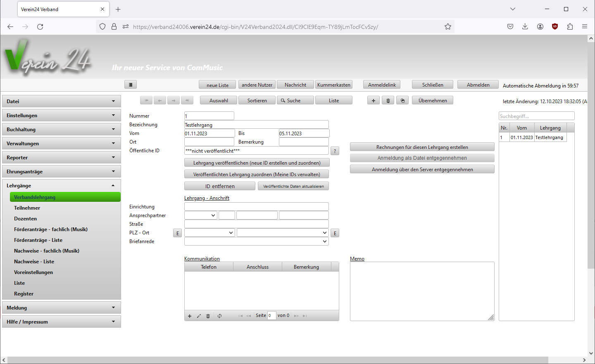This screenshot has width=595, height=364.
Task: Add a Kommunikation entry with plus icon
Action: [190, 316]
